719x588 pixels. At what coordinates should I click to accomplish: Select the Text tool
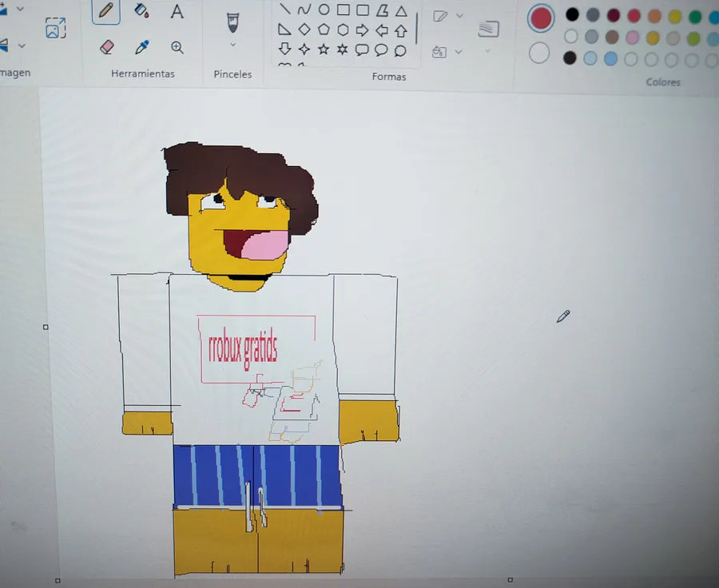[177, 11]
